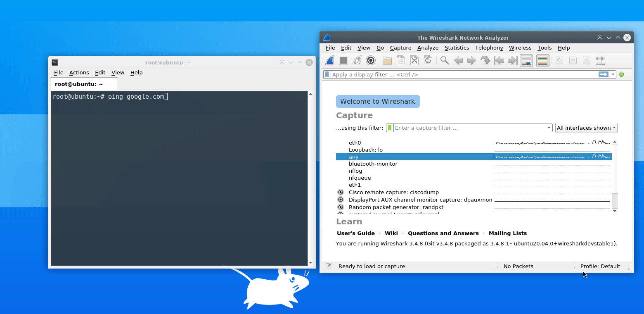Open the Wiki link
This screenshot has height=314, width=644.
tap(391, 233)
